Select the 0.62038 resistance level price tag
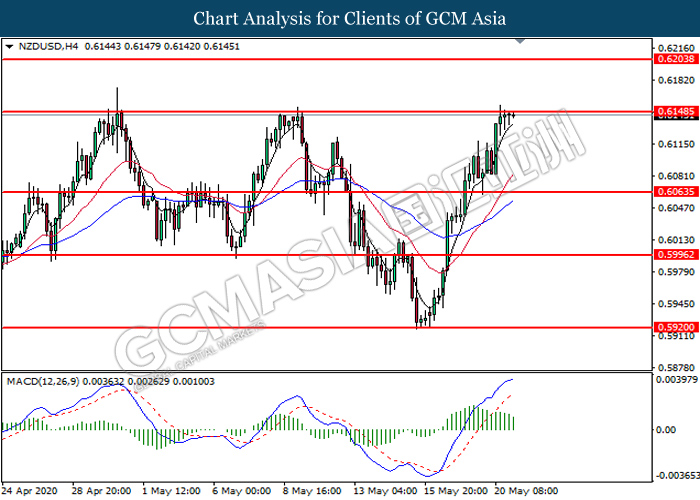The width and height of the screenshot is (700, 500). point(675,59)
